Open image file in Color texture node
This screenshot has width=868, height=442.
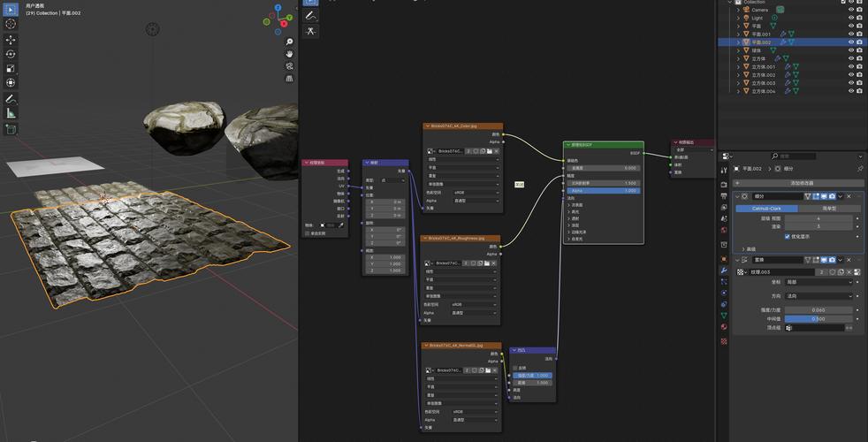490,150
